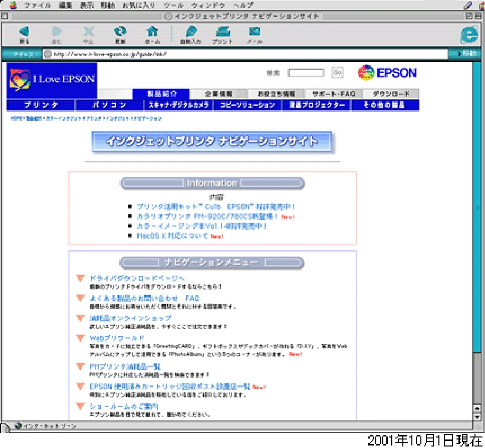Select the ダウンロード tab
Screen dimensions: 485x448
391,94
